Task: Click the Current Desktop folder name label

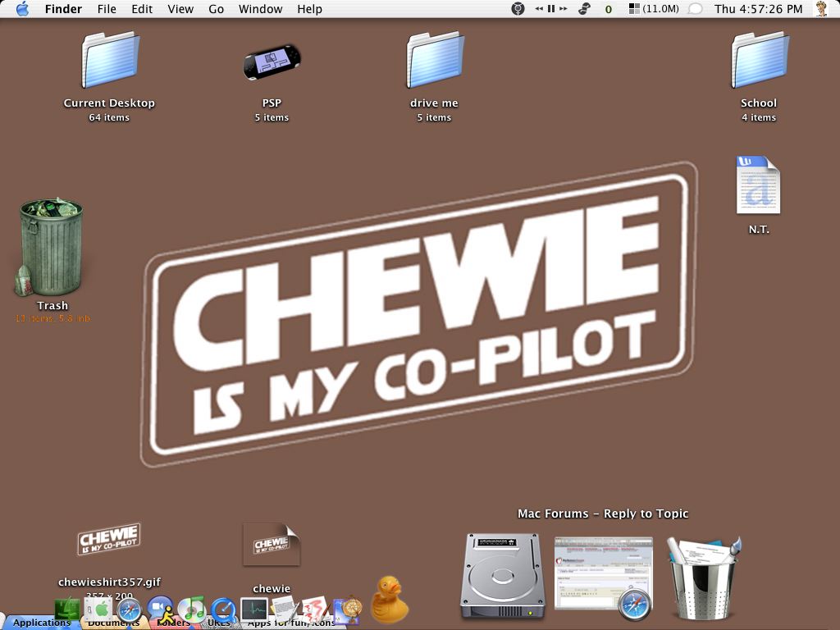Action: 109,103
